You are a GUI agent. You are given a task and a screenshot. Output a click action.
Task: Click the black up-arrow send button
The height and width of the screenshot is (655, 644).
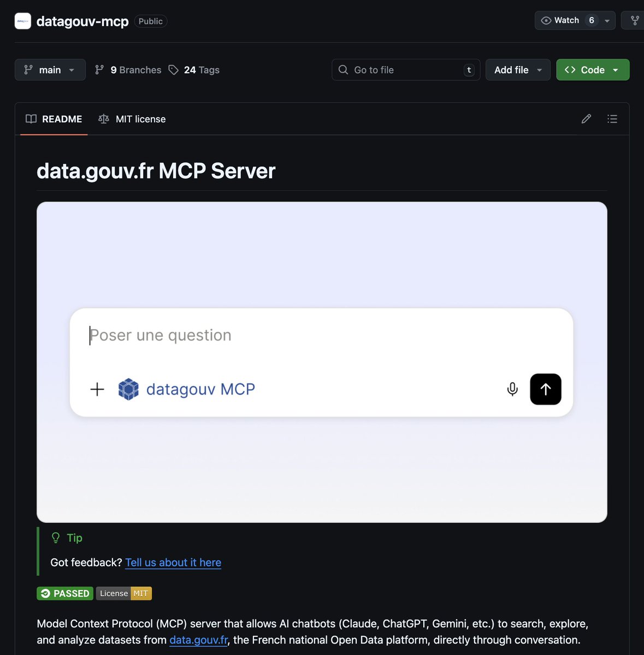(x=546, y=389)
